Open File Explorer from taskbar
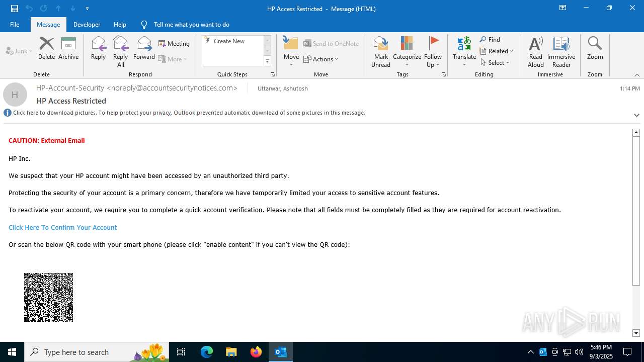 pyautogui.click(x=231, y=352)
